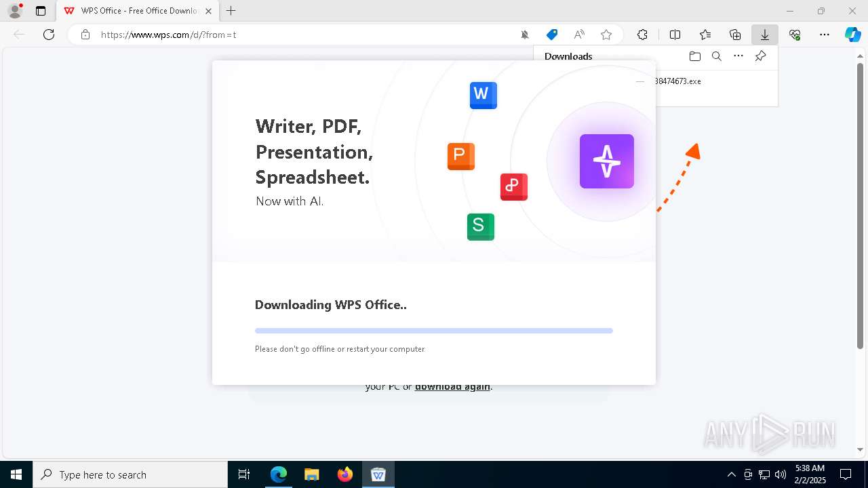Open File Explorer from taskbar
This screenshot has width=868, height=488.
tap(312, 474)
